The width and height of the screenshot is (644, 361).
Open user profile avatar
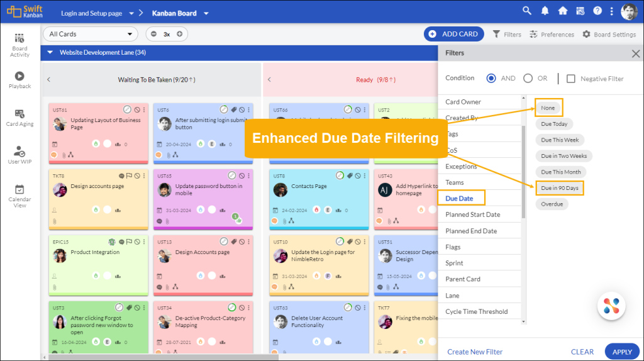coord(629,11)
